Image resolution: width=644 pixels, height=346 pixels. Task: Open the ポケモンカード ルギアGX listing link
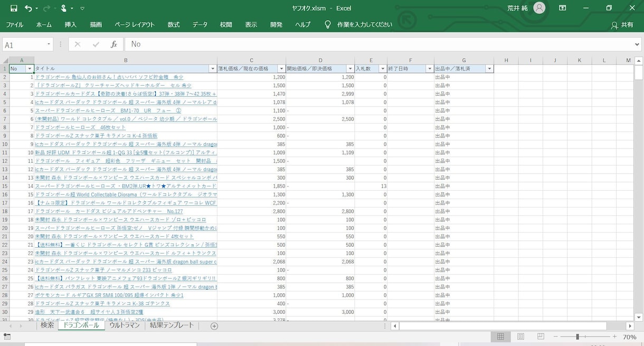coord(109,295)
